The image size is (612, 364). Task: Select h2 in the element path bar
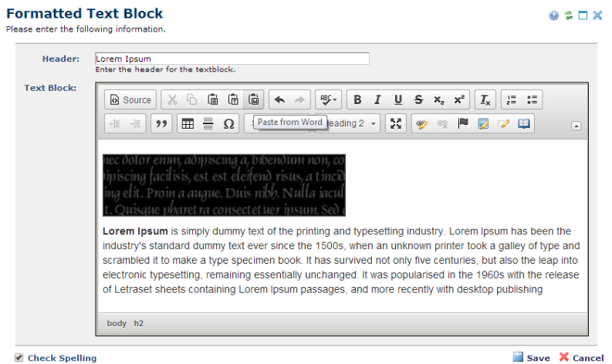[139, 323]
